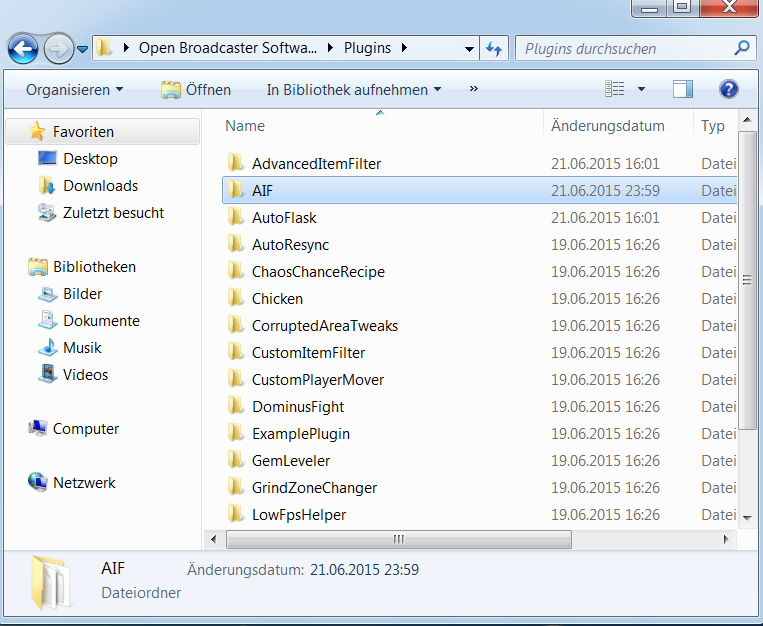Click horizontal scrollbar left arrow
The width and height of the screenshot is (763, 626).
214,539
